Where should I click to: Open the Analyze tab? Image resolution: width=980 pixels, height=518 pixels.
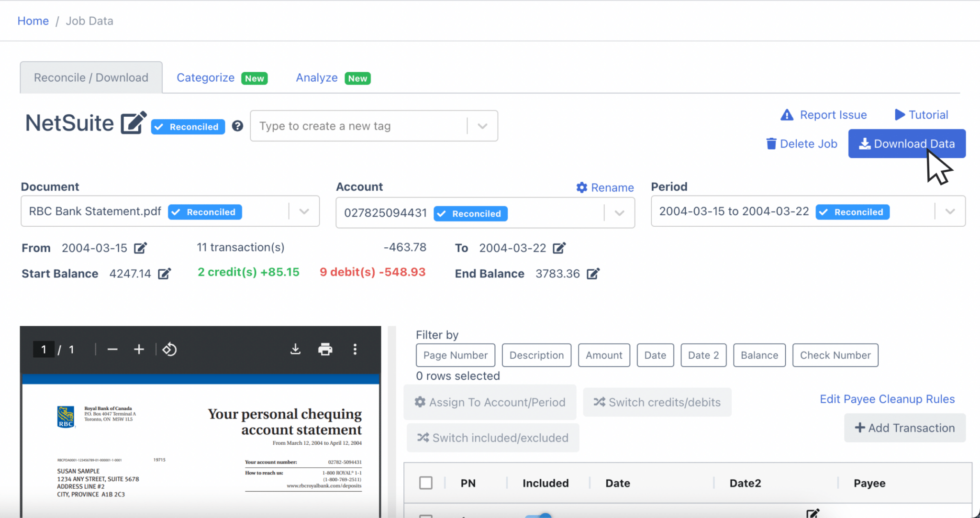316,77
